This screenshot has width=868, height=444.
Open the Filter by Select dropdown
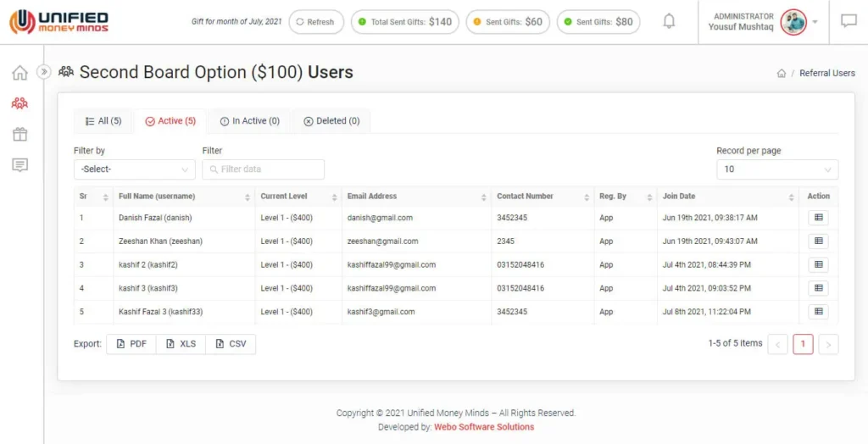pos(134,169)
